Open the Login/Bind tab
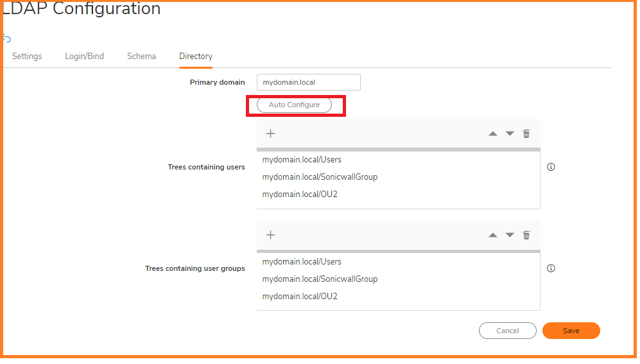 [85, 56]
